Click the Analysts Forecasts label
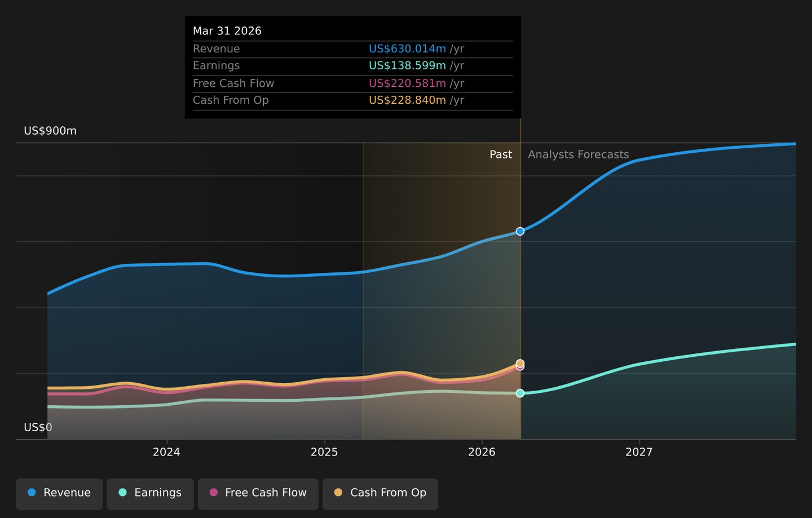 coord(578,154)
